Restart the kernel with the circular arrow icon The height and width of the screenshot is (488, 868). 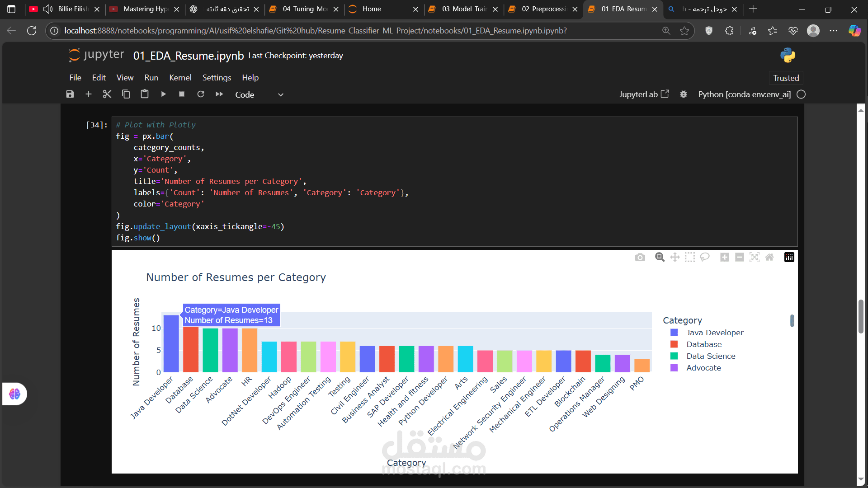click(201, 94)
